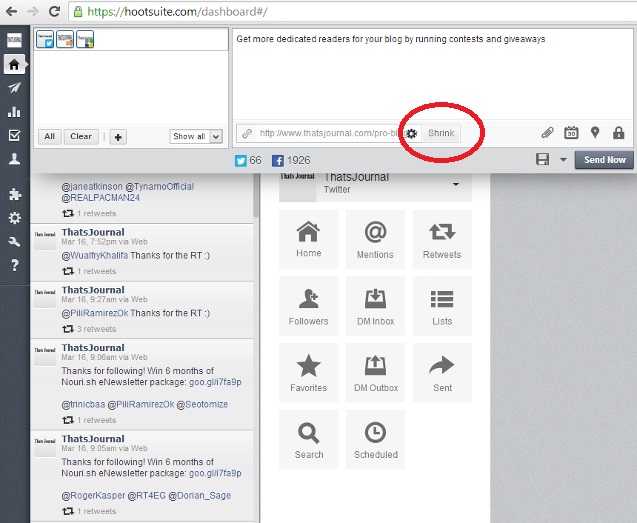Add the Favorites stream tile
The height and width of the screenshot is (523, 637).
(x=309, y=373)
